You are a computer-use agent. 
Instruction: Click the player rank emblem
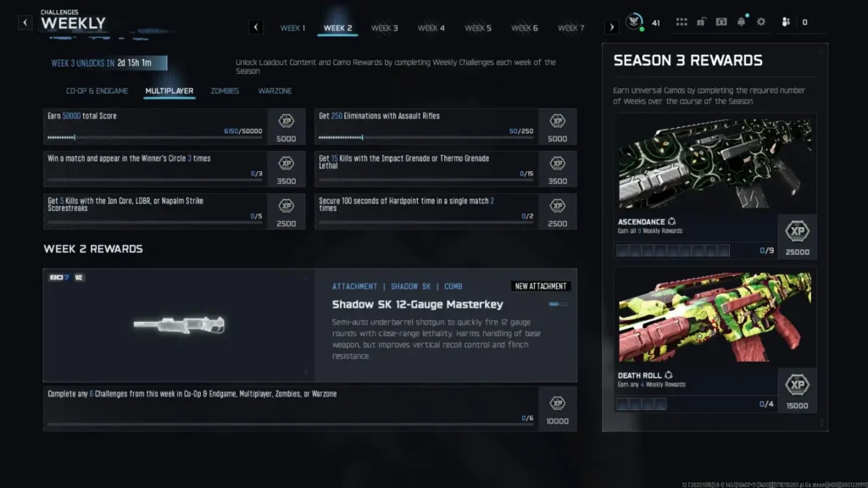pos(634,23)
